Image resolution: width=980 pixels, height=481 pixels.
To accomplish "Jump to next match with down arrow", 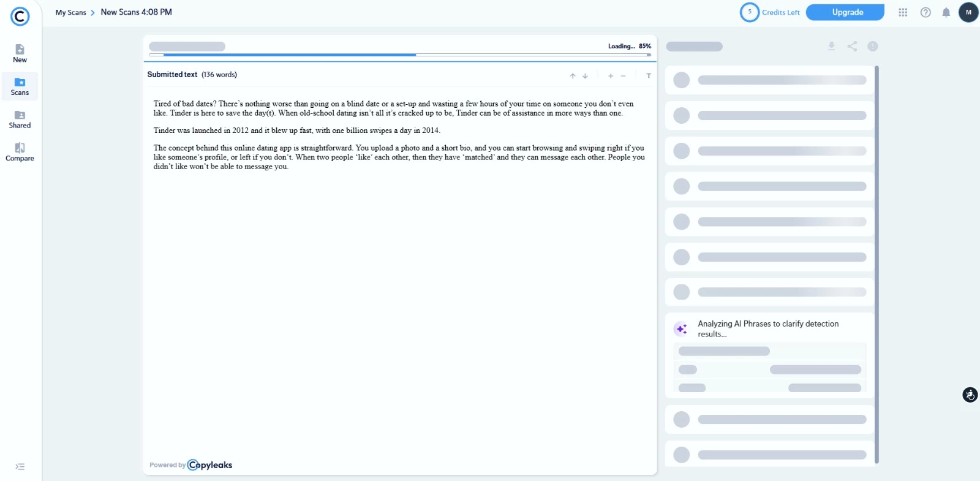I will 585,76.
